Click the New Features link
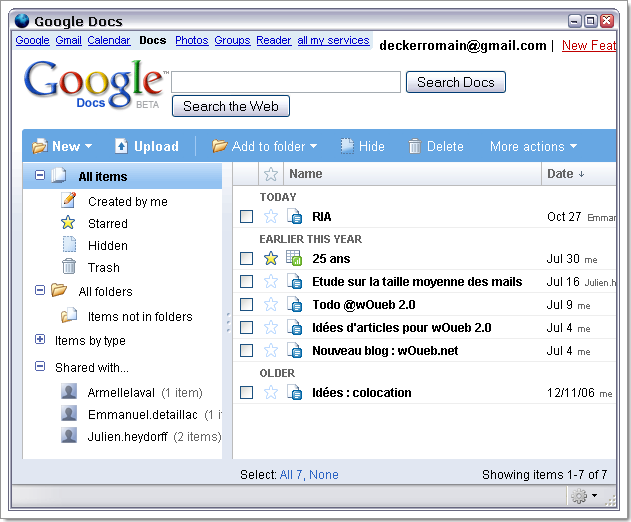 point(589,45)
